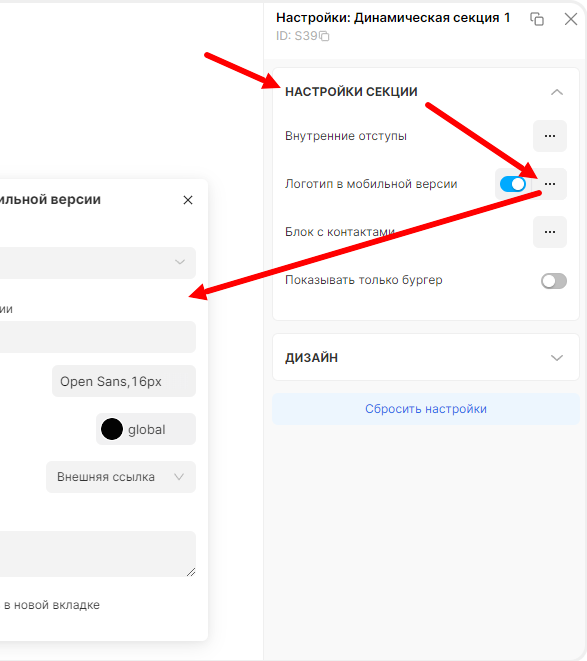587x661 pixels.
Task: Copy the Dynamic section settings via duplicate icon
Action: [537, 19]
